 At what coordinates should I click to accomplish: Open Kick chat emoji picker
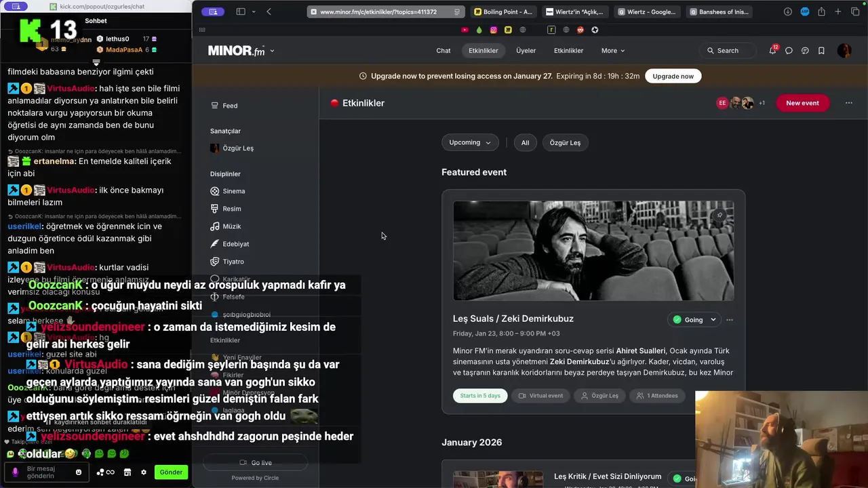79,472
